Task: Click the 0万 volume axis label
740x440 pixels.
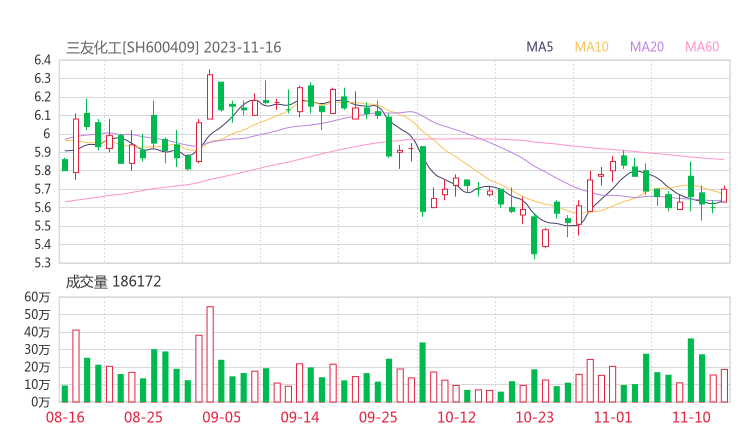Action: click(41, 402)
